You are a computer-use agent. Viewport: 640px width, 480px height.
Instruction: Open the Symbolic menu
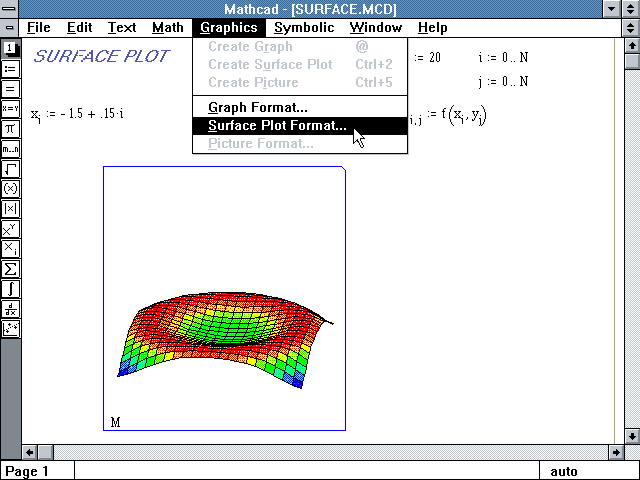304,28
